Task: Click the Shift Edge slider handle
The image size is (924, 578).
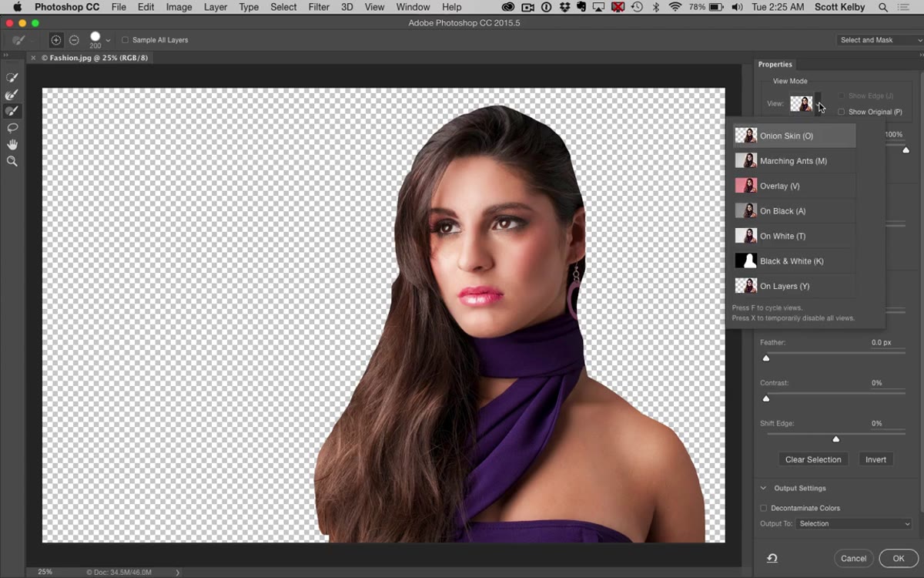Action: click(x=836, y=439)
